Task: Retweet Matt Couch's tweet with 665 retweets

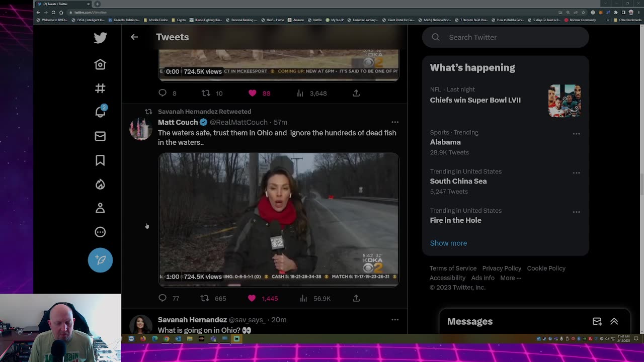Action: (205, 298)
